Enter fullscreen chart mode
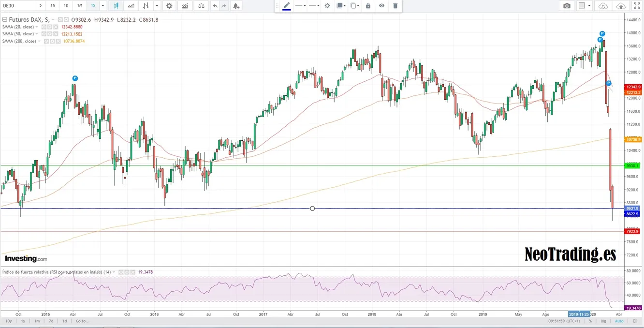This screenshot has height=328, width=644. point(637,6)
